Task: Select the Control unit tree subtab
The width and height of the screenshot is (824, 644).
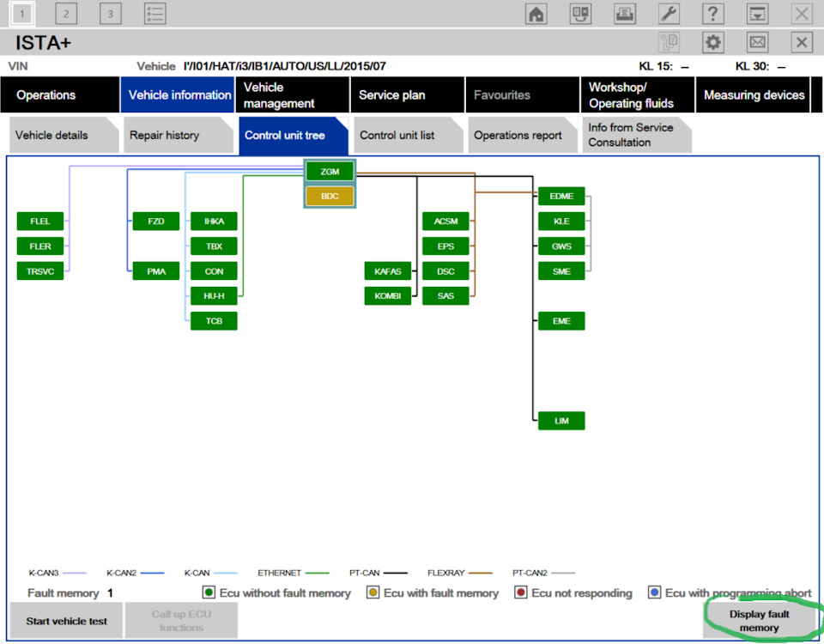Action: click(294, 135)
